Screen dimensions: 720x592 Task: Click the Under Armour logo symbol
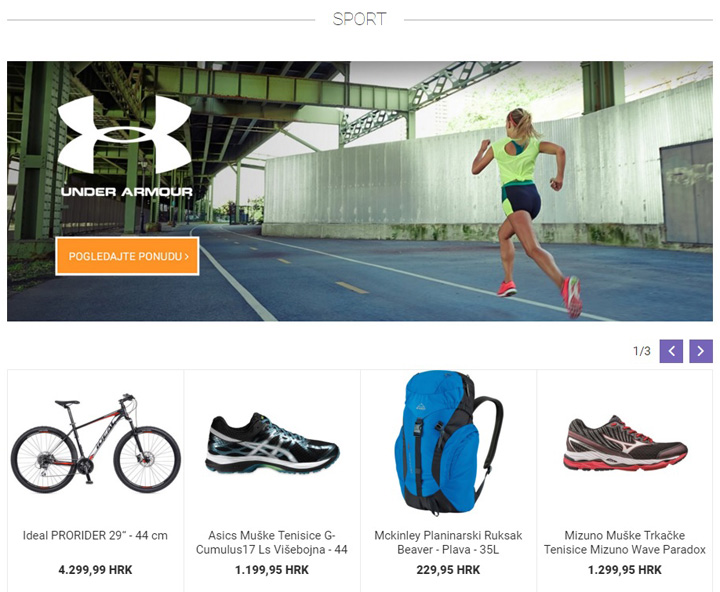124,135
